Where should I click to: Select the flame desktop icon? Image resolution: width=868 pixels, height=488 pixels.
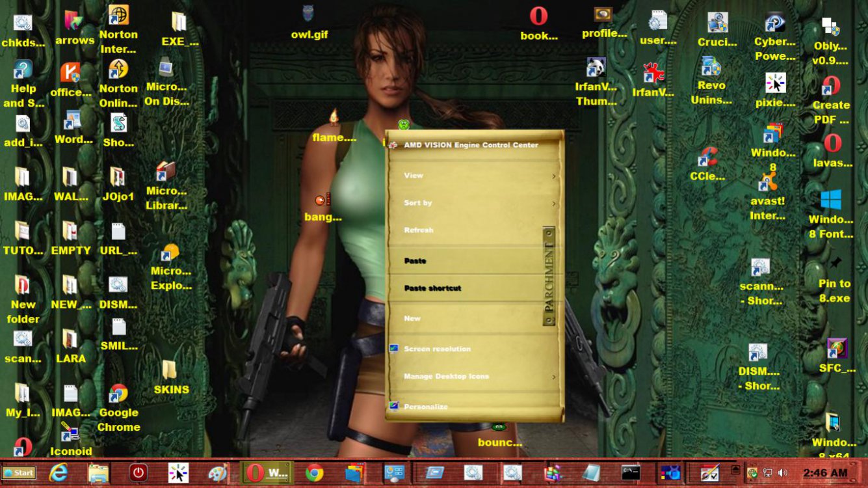tap(334, 126)
